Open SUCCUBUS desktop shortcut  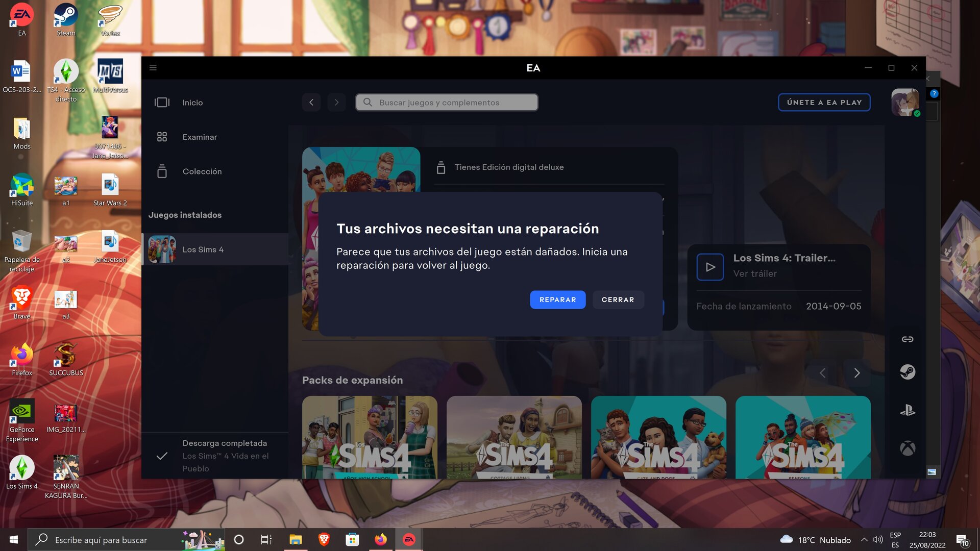point(66,360)
